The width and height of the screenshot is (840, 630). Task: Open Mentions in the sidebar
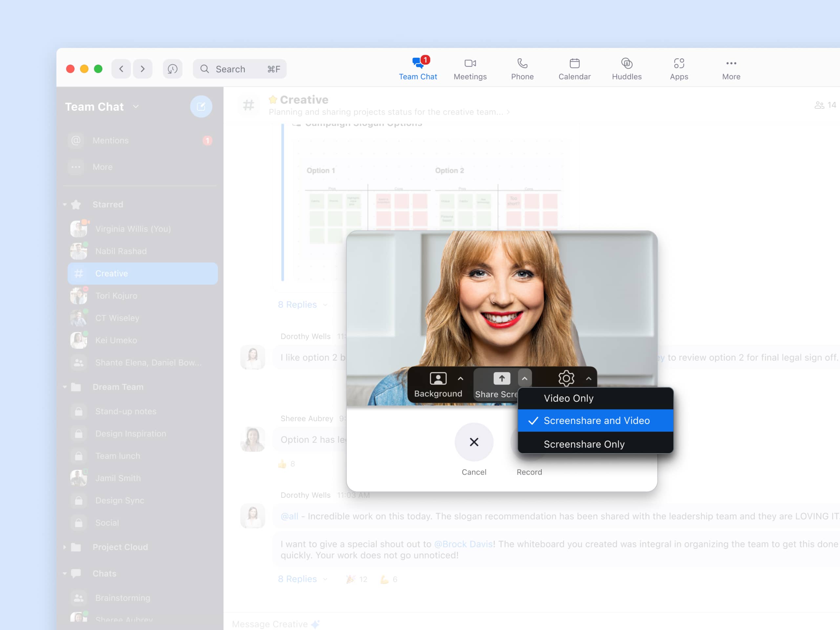coord(111,140)
